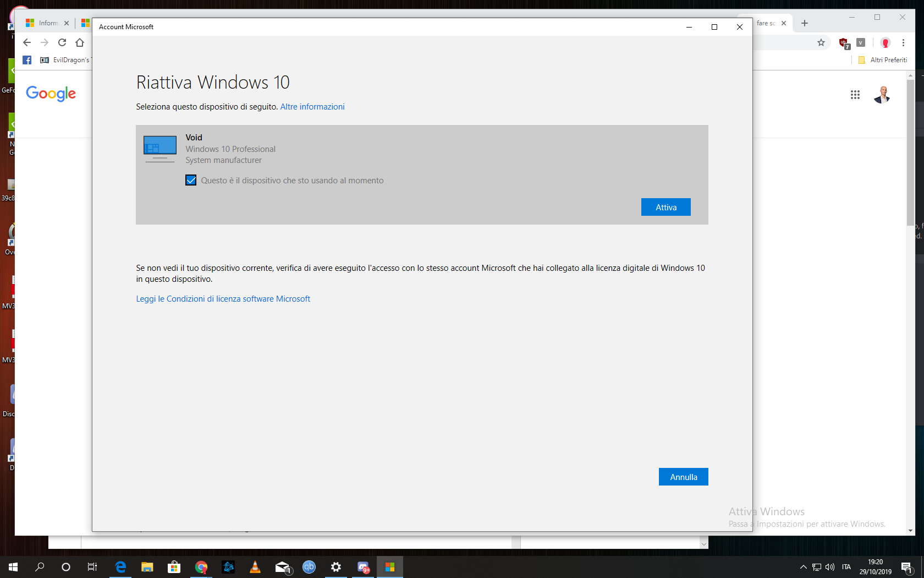Click the Google logo
Image resolution: width=924 pixels, height=578 pixels.
coord(51,94)
